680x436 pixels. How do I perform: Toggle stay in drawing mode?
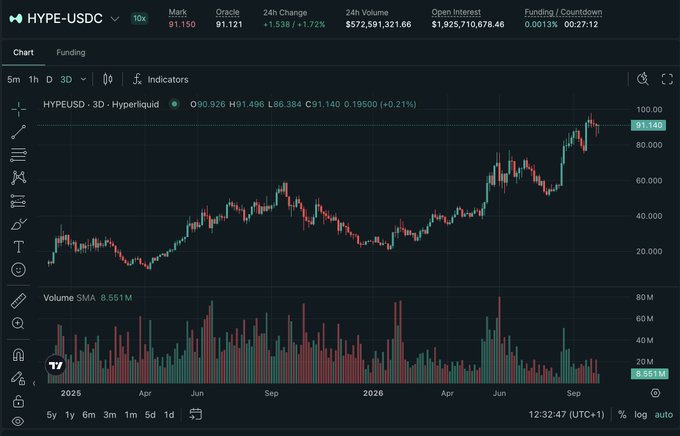point(18,378)
